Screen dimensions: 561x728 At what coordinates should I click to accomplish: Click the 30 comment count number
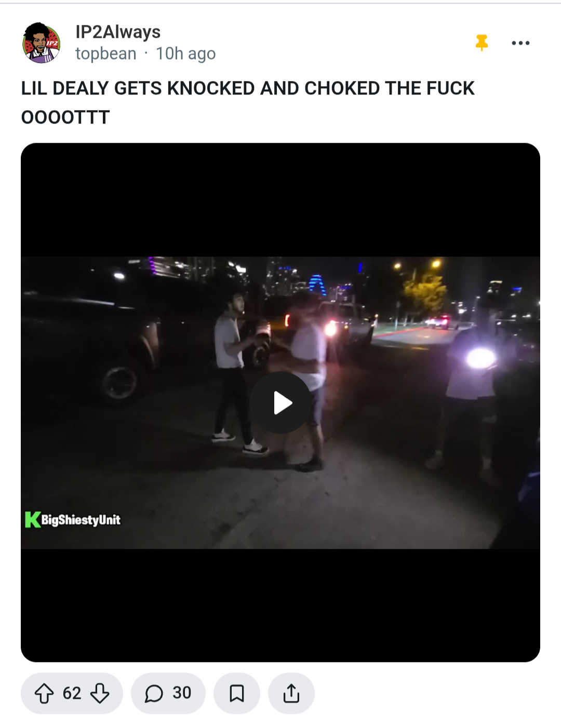tap(182, 693)
